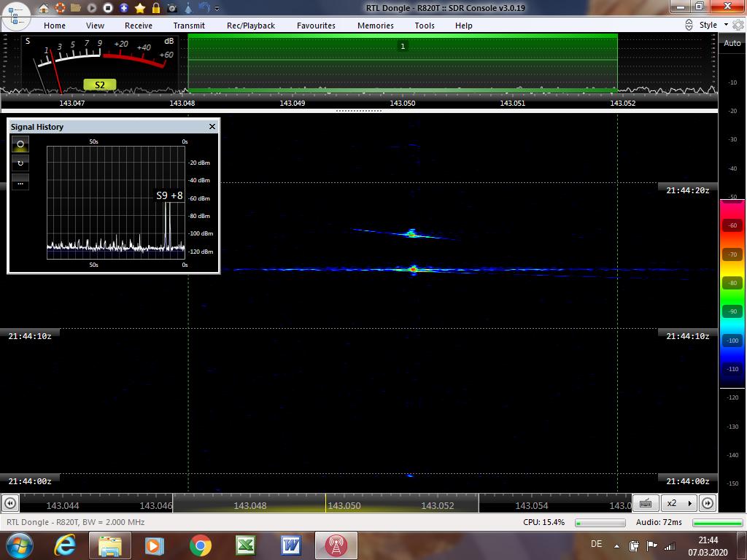Click the S-meter gauge
This screenshot has width=747, height=560.
coord(101,63)
